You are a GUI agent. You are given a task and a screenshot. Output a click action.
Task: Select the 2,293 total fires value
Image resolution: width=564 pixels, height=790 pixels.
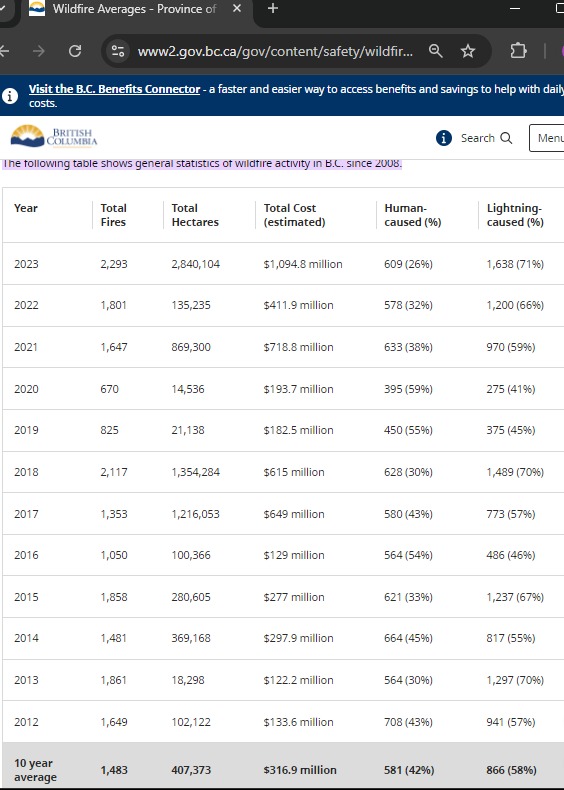point(114,264)
